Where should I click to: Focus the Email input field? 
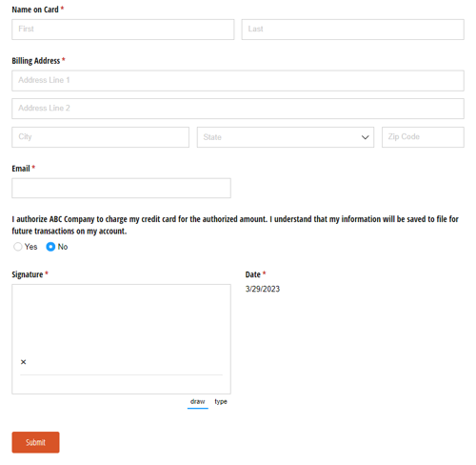point(122,188)
